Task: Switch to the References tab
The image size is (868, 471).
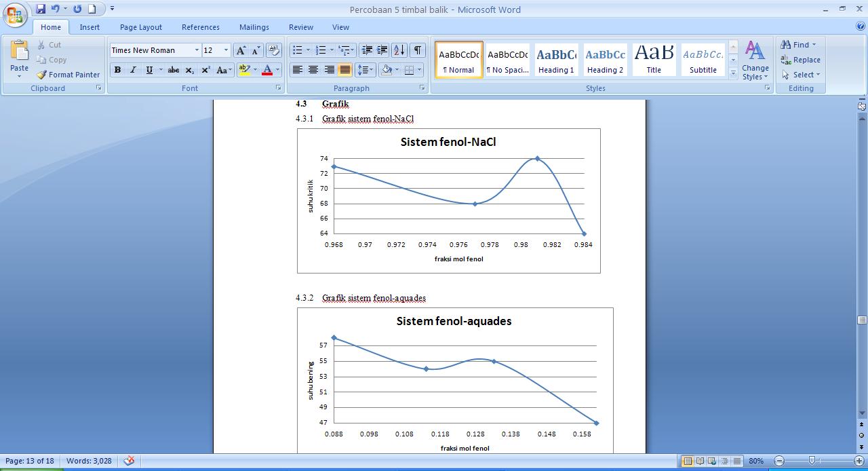Action: tap(201, 27)
